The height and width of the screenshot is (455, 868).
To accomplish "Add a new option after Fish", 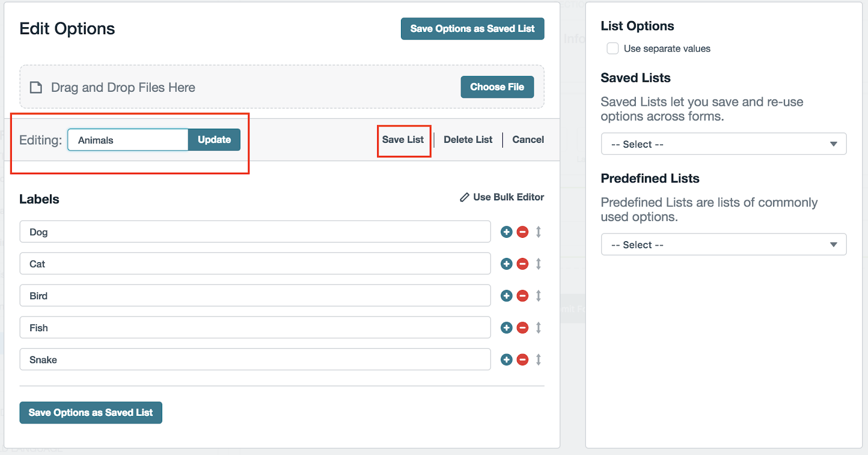I will click(x=506, y=327).
